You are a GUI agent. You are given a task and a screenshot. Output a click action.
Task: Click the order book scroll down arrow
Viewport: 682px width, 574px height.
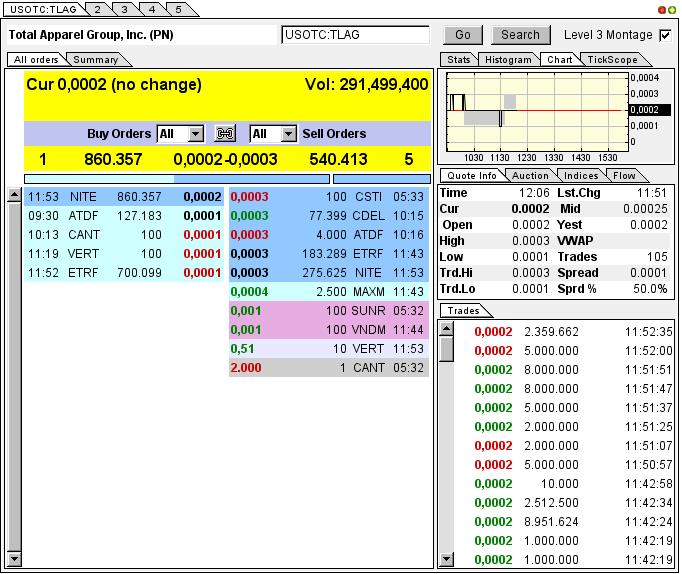tap(14, 558)
